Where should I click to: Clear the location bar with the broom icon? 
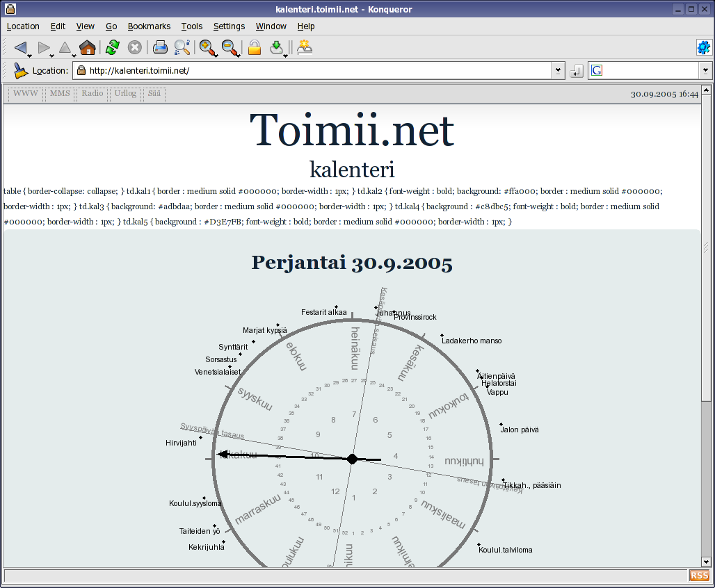click(20, 71)
